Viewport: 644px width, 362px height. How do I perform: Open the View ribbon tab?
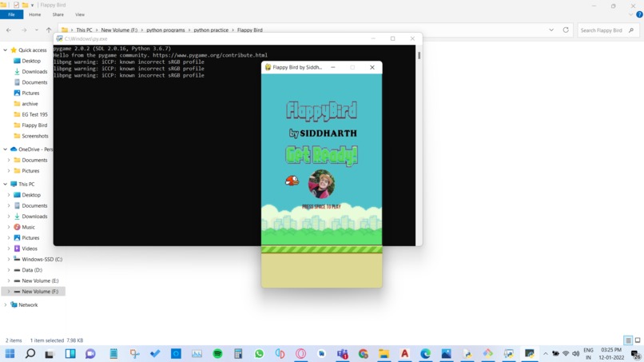[80, 14]
